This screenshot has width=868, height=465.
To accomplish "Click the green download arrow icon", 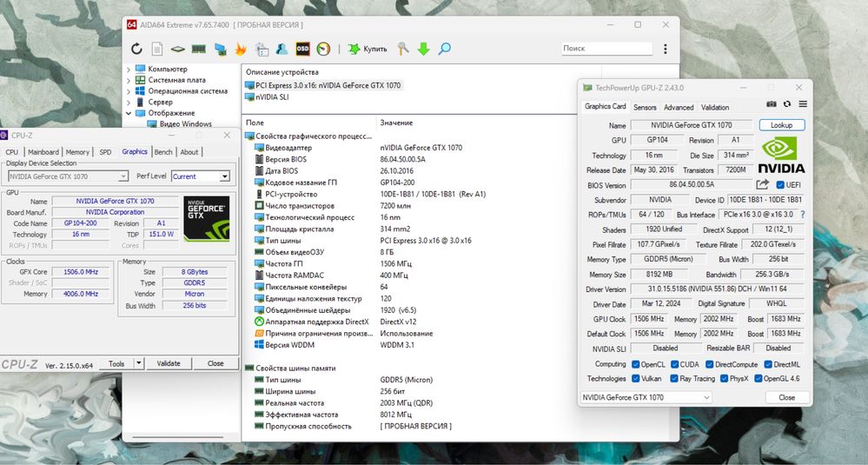I will coord(423,49).
